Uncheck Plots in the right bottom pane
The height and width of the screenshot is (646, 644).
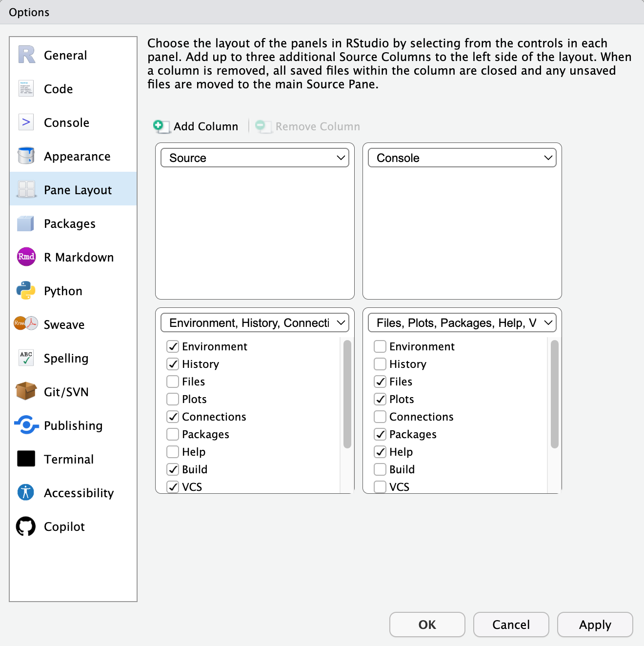380,399
